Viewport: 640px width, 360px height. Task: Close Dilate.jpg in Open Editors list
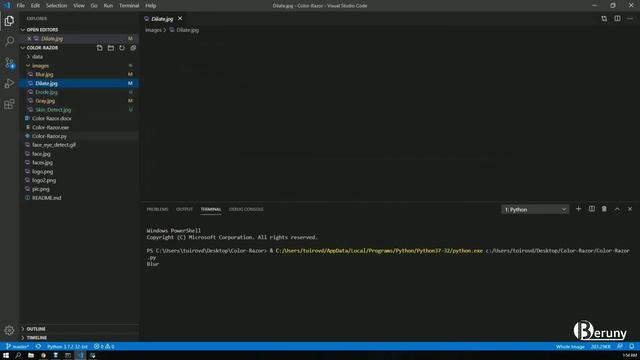click(29, 38)
